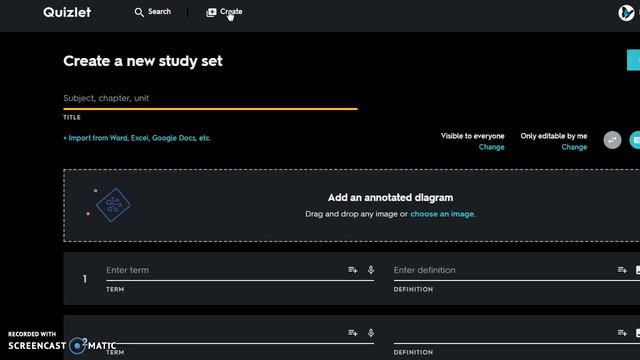Change the Only editable by me setting

[574, 147]
